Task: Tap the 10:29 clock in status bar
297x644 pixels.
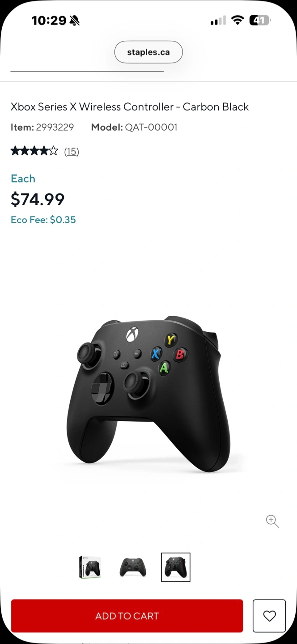Action: coord(49,21)
